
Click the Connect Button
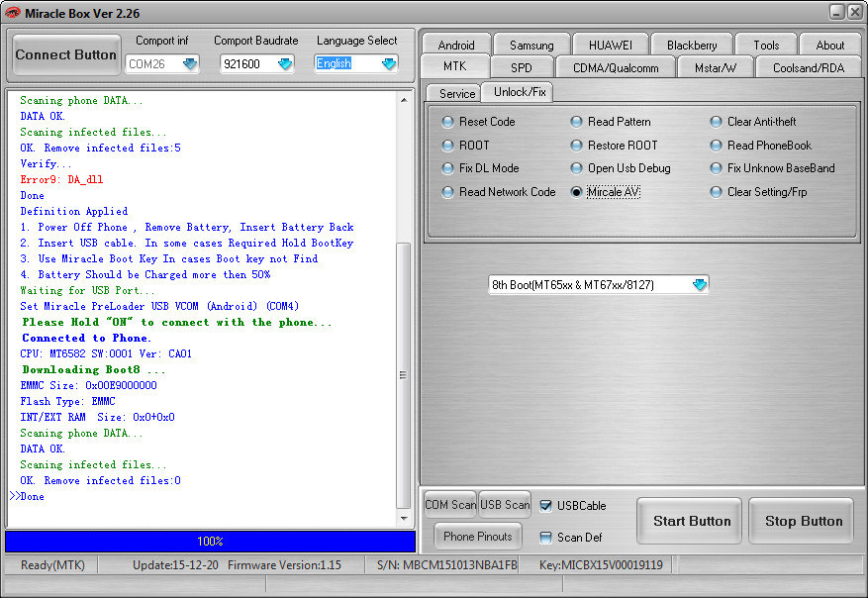pos(66,54)
